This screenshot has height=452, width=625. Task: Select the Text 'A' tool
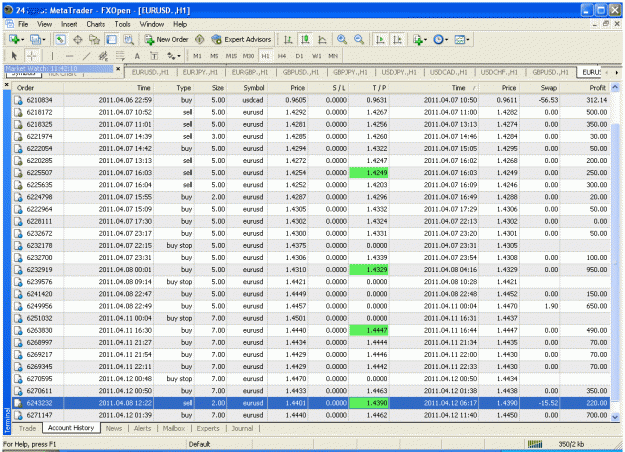[x=137, y=56]
